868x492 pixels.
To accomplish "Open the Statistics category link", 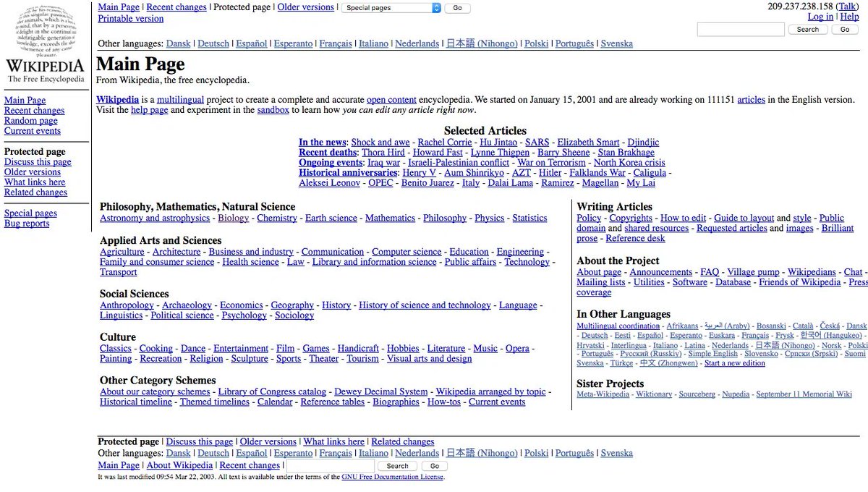I will pyautogui.click(x=529, y=218).
